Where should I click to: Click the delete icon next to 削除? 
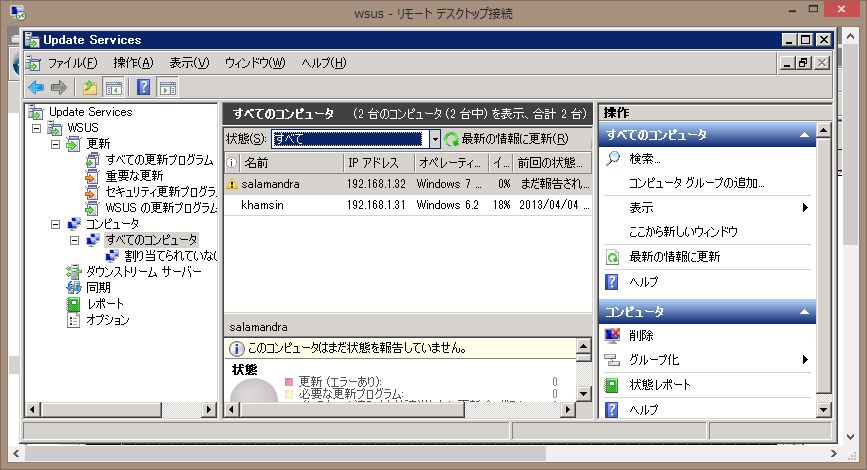click(x=613, y=336)
